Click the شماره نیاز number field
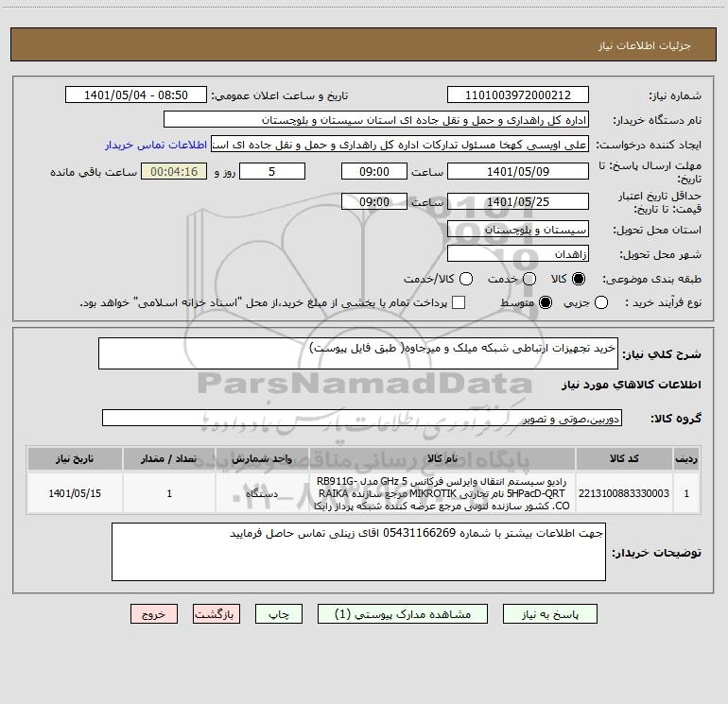Viewport: 728px width, 704px height. (518, 95)
